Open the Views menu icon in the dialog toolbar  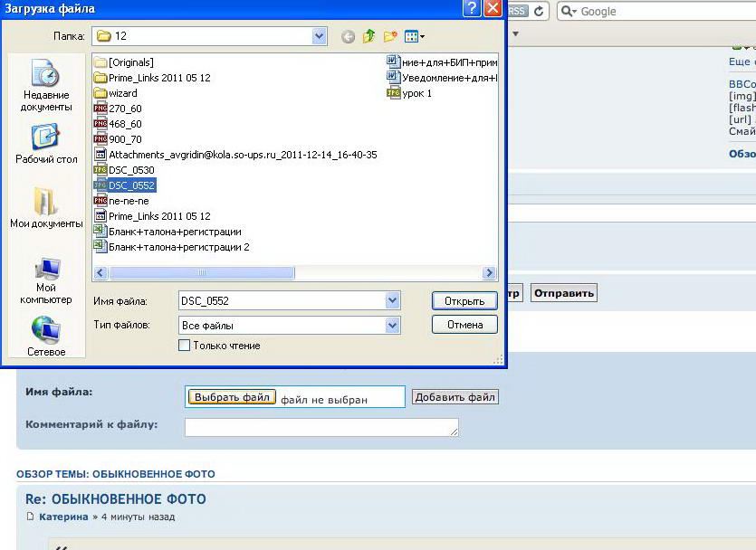point(414,37)
